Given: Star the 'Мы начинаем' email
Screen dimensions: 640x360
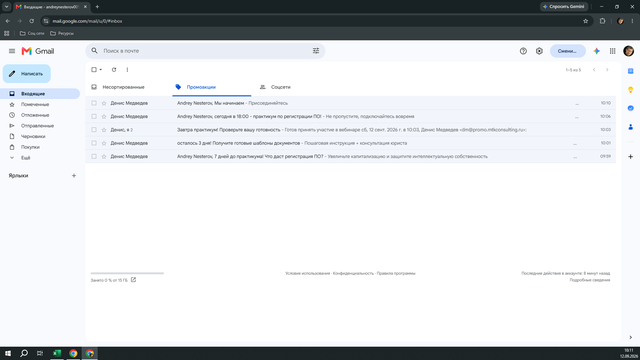Looking at the screenshot, I should [104, 103].
